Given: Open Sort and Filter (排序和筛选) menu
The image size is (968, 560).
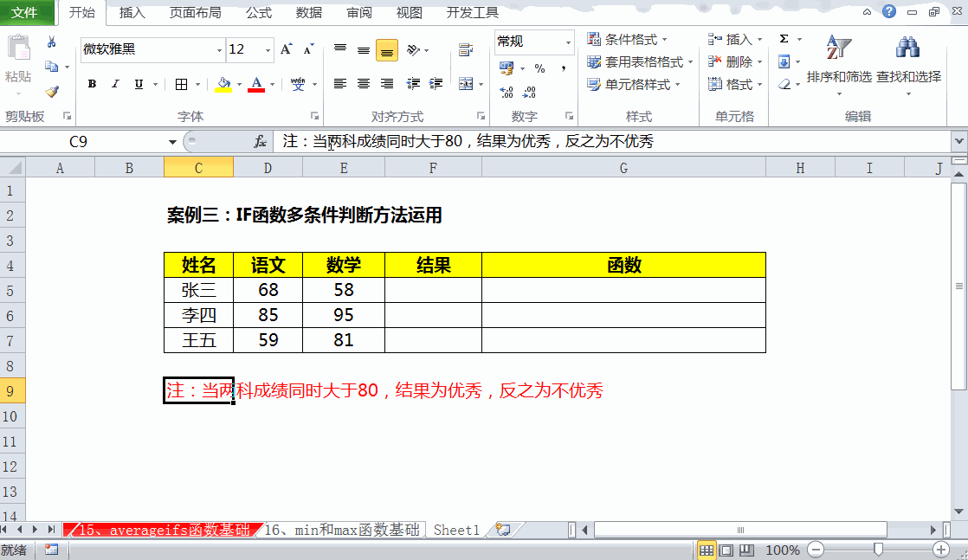Looking at the screenshot, I should tap(839, 66).
